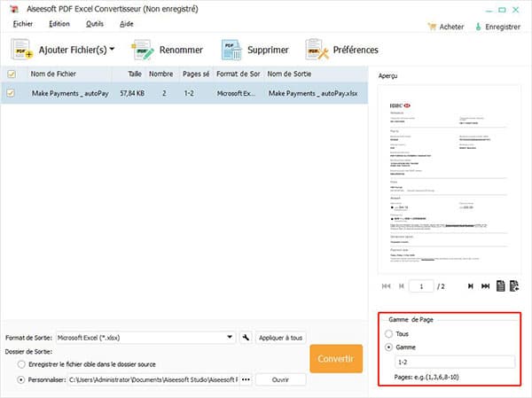
Task: Click the Nom de Sortie column header
Action: tap(289, 74)
